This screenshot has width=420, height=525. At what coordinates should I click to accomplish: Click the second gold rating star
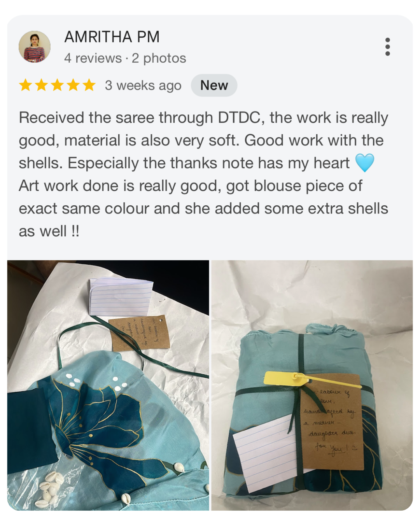(x=42, y=85)
